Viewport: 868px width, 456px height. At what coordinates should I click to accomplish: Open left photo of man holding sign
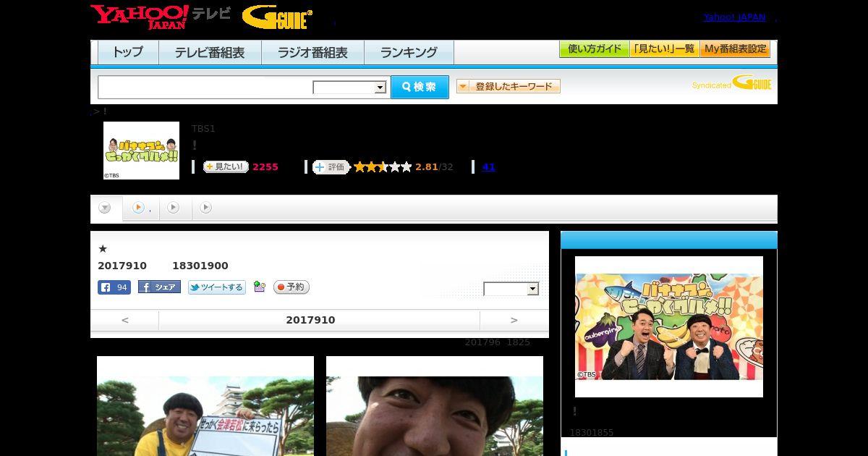pyautogui.click(x=205, y=406)
